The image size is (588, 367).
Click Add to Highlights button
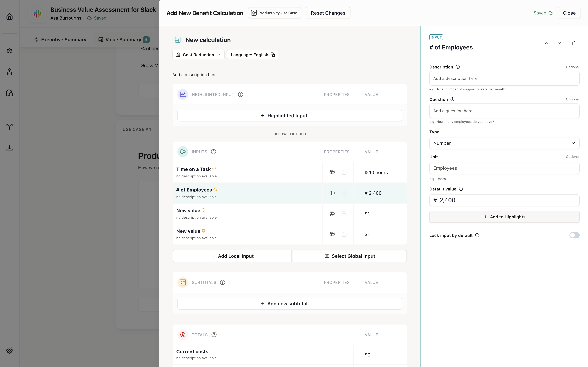click(x=504, y=217)
